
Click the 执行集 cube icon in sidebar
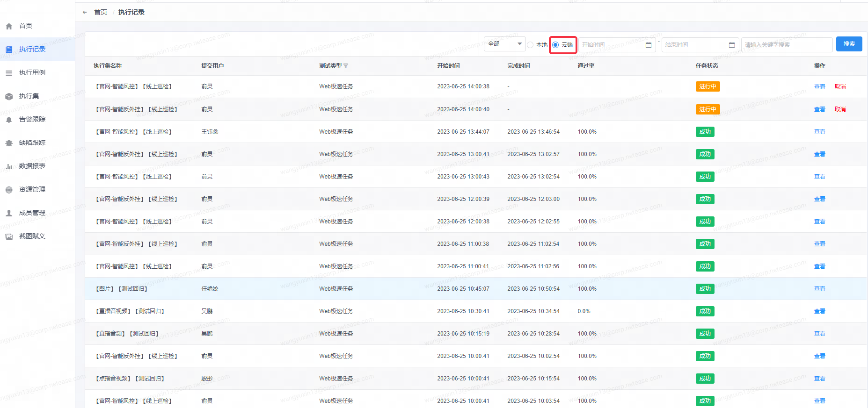click(x=9, y=96)
